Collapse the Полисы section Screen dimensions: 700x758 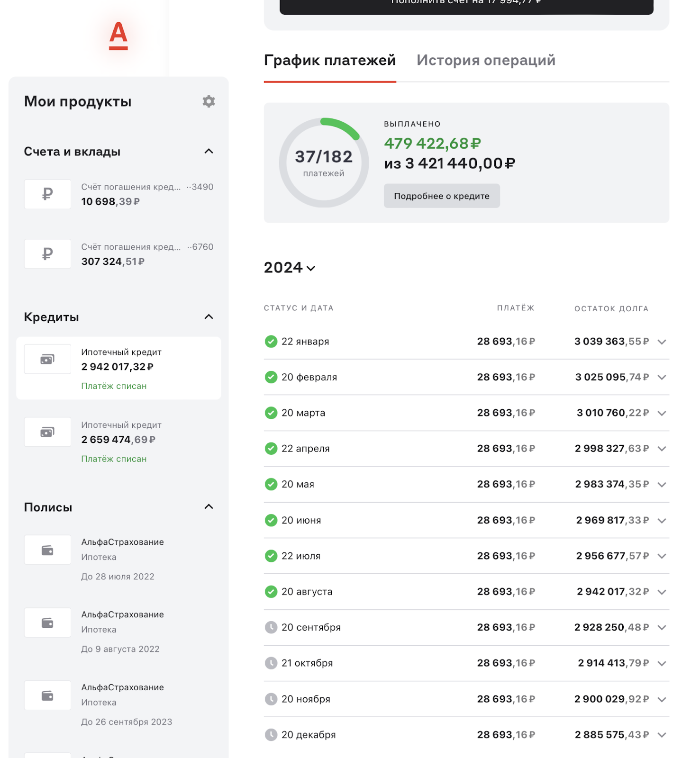(x=209, y=507)
